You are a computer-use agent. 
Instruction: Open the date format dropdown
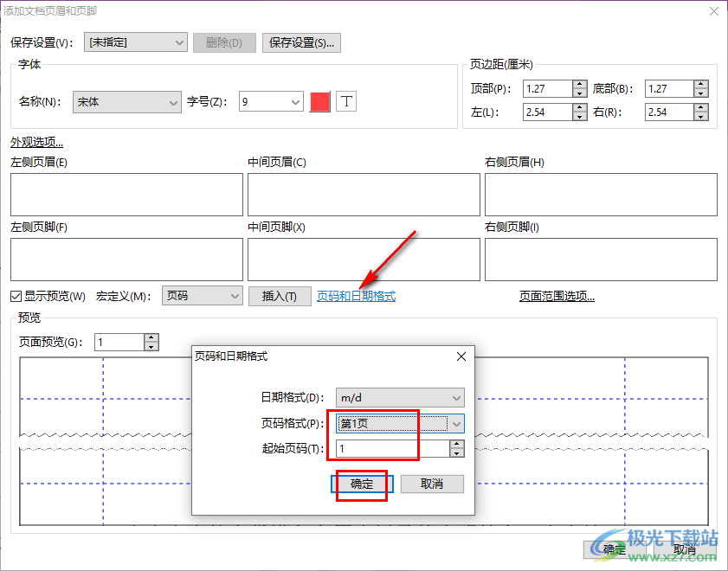pos(400,397)
